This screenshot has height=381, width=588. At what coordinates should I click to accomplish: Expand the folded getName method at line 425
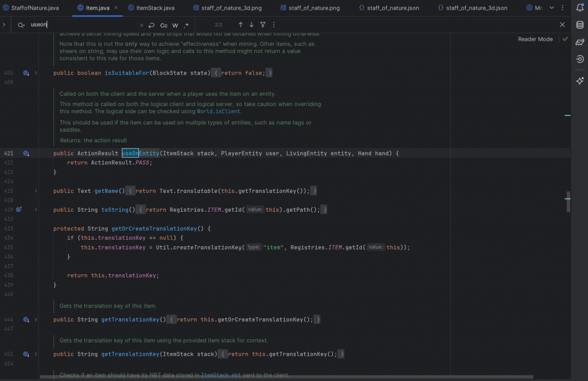36,191
